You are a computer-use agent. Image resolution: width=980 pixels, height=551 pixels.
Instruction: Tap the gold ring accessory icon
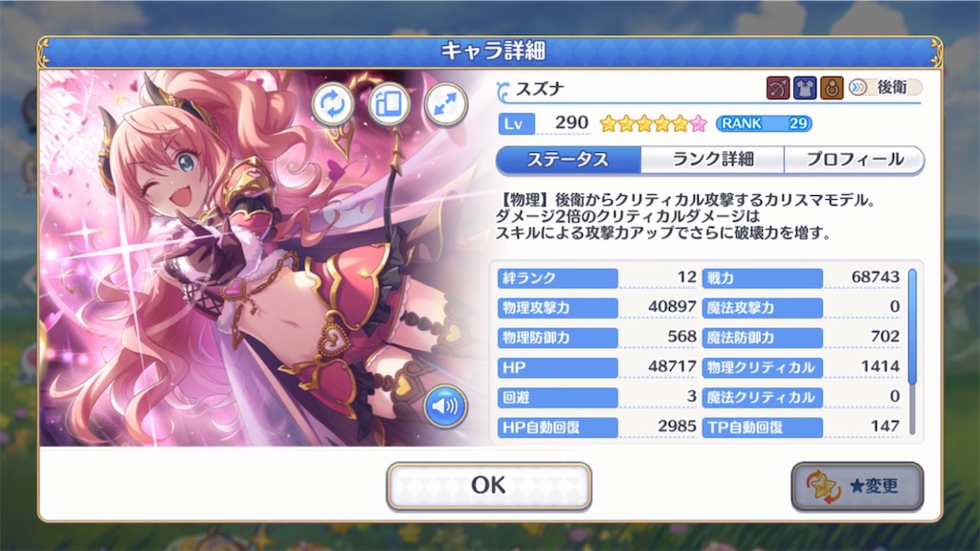point(832,88)
